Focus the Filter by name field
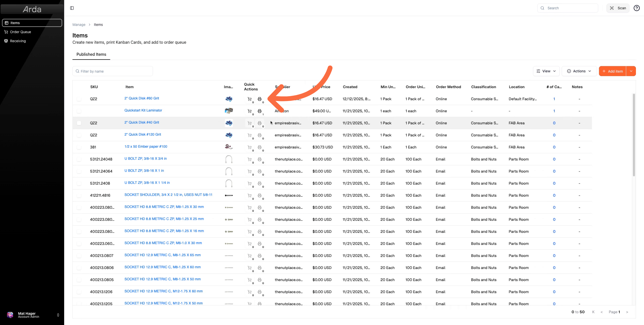This screenshot has height=325, width=644. 113,71
